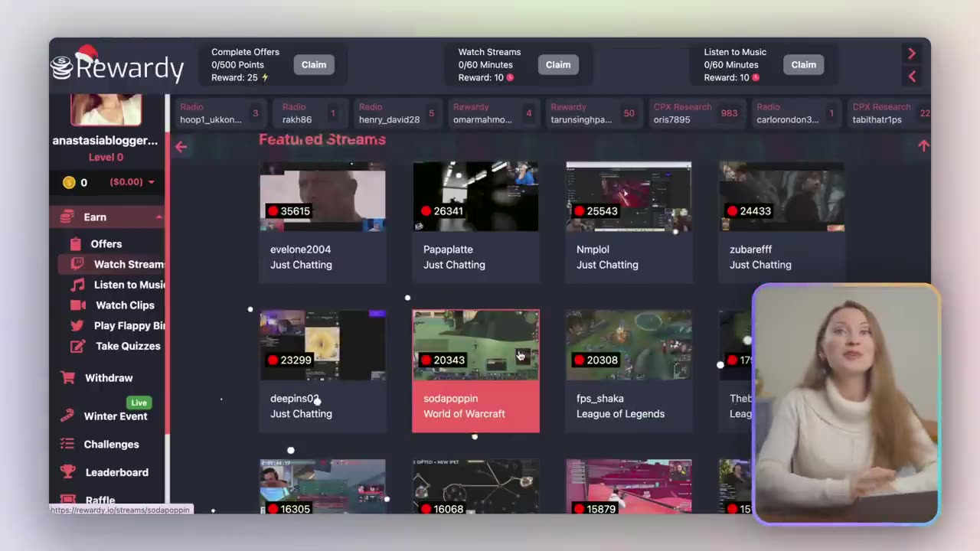The height and width of the screenshot is (551, 980).
Task: Claim the Watch Streams reward
Action: pos(558,65)
